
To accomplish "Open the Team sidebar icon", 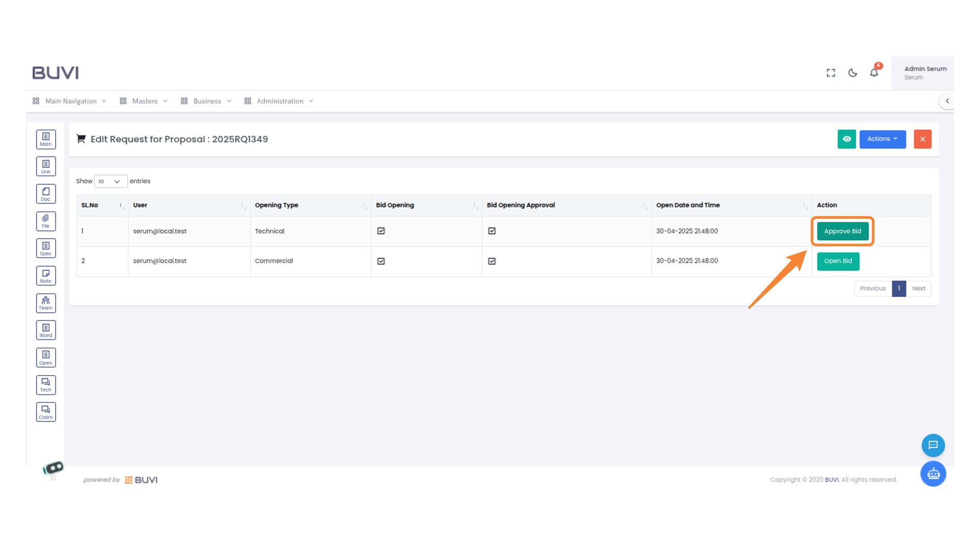I will click(46, 303).
